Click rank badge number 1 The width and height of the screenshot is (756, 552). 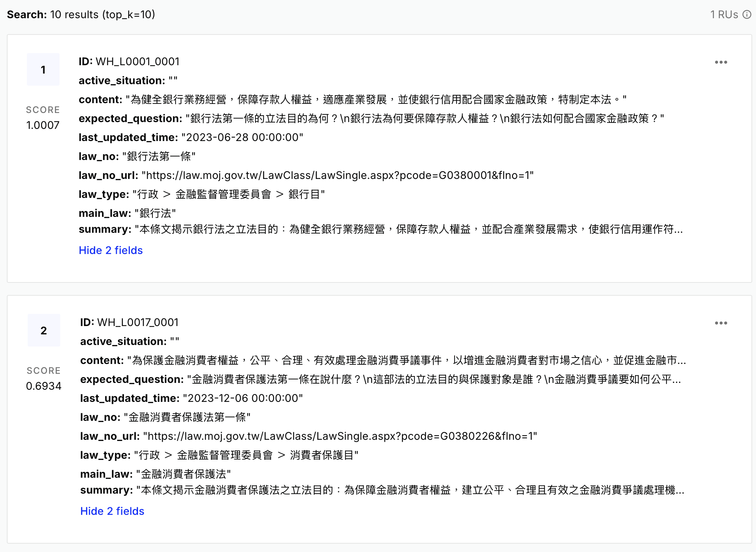(43, 69)
